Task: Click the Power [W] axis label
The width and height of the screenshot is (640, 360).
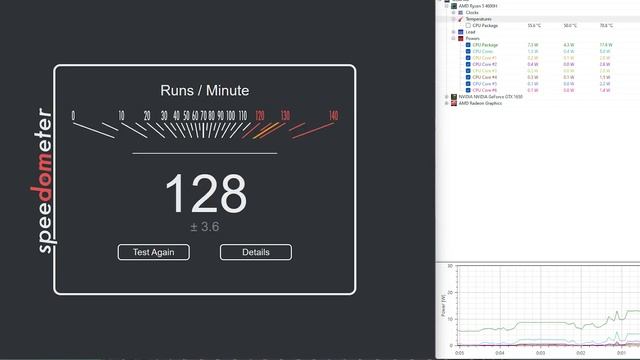Action: pyautogui.click(x=443, y=306)
